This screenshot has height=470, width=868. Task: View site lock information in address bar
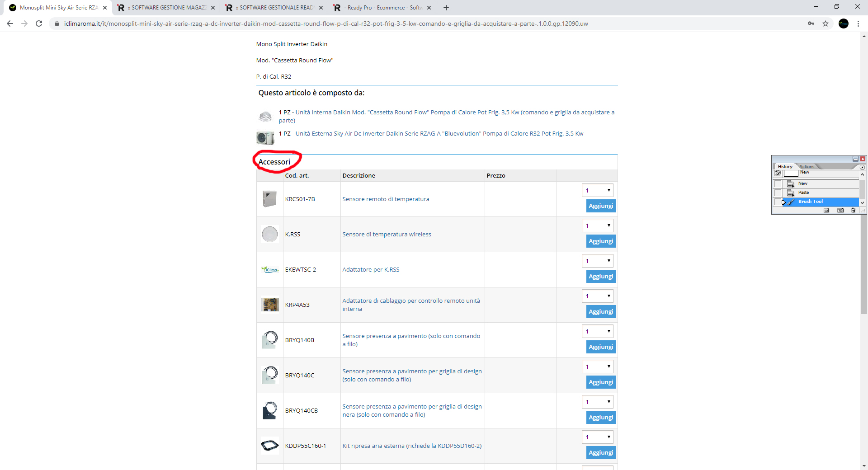click(x=57, y=23)
